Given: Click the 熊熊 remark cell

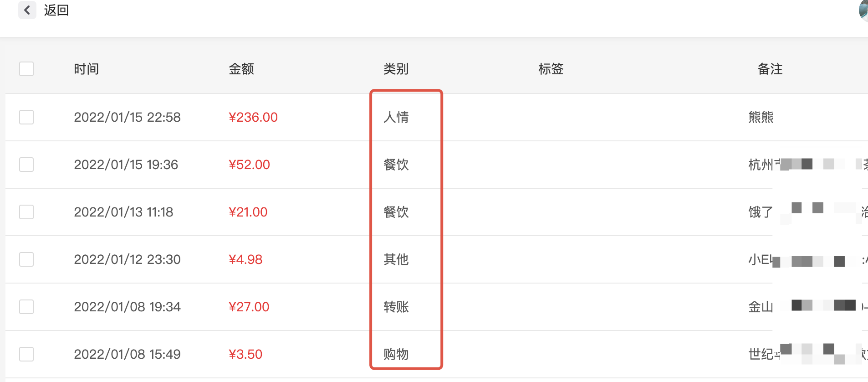Looking at the screenshot, I should coord(761,117).
